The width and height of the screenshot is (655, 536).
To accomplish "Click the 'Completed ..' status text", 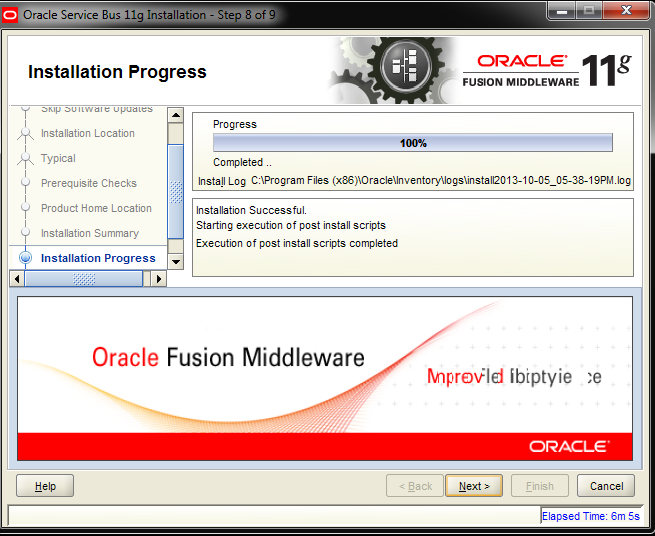I will (x=242, y=162).
